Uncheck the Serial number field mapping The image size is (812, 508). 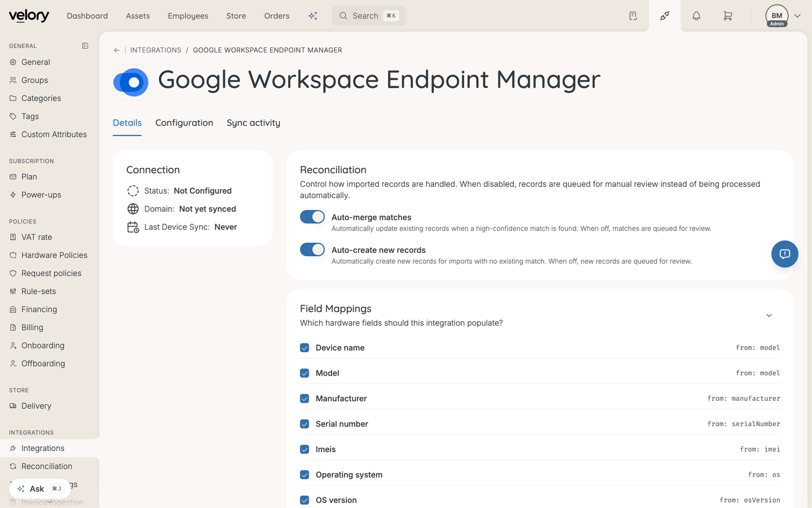tap(304, 424)
